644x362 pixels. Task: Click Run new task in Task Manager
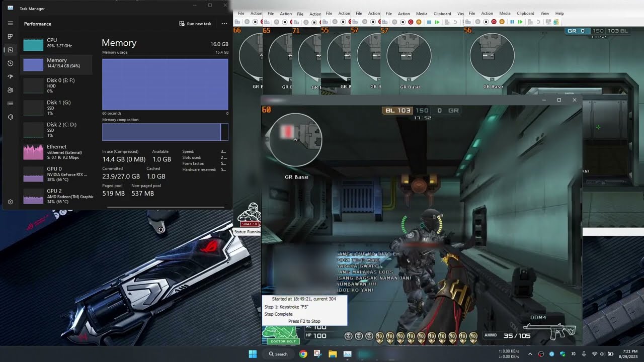195,24
